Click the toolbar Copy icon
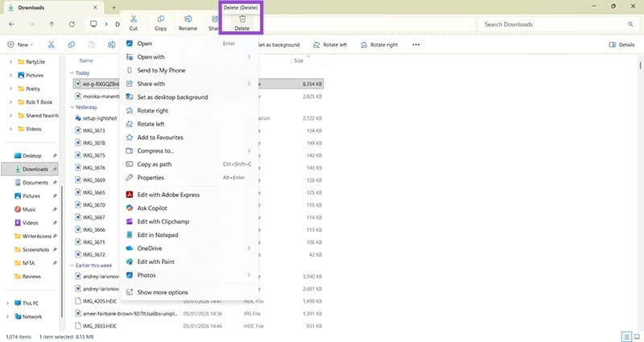644x342 pixels. 72,45
